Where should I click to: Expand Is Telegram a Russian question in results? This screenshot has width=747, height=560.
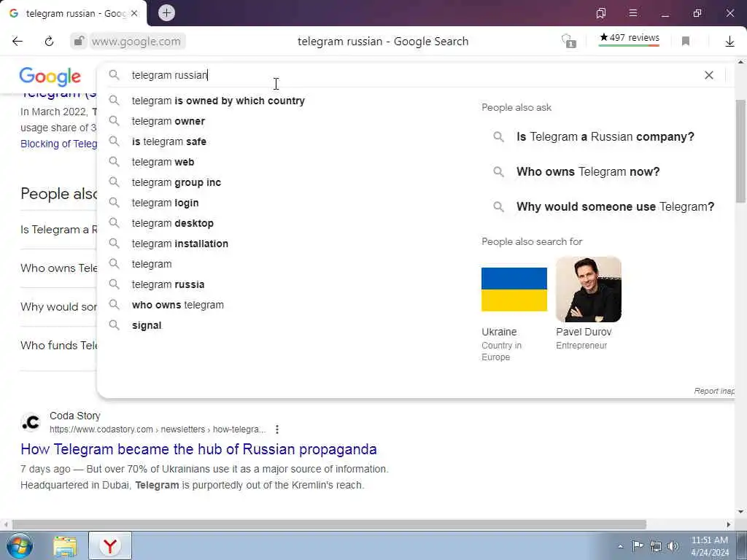58,230
